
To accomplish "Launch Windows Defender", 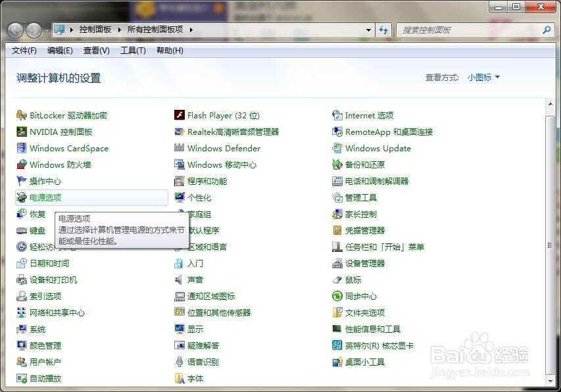I will pyautogui.click(x=224, y=148).
